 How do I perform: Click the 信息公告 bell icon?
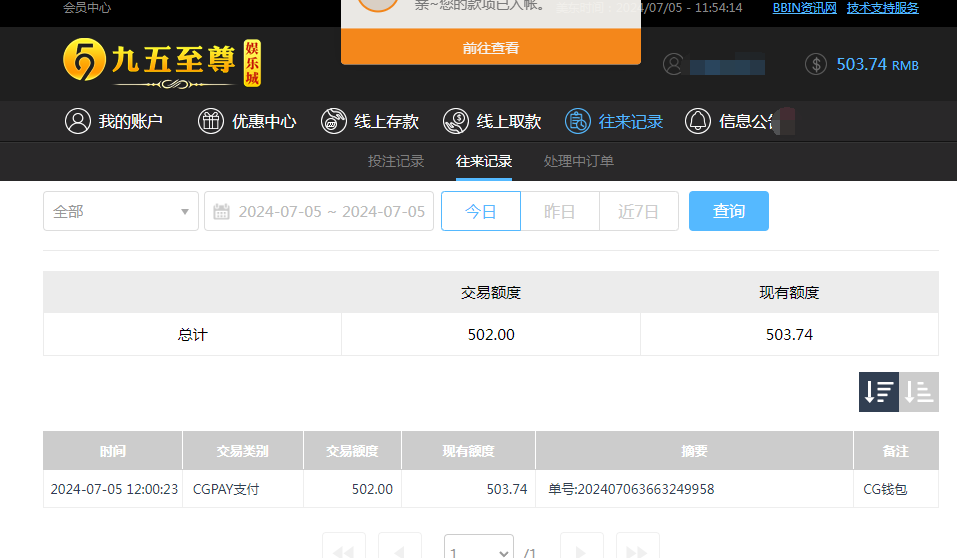click(698, 121)
